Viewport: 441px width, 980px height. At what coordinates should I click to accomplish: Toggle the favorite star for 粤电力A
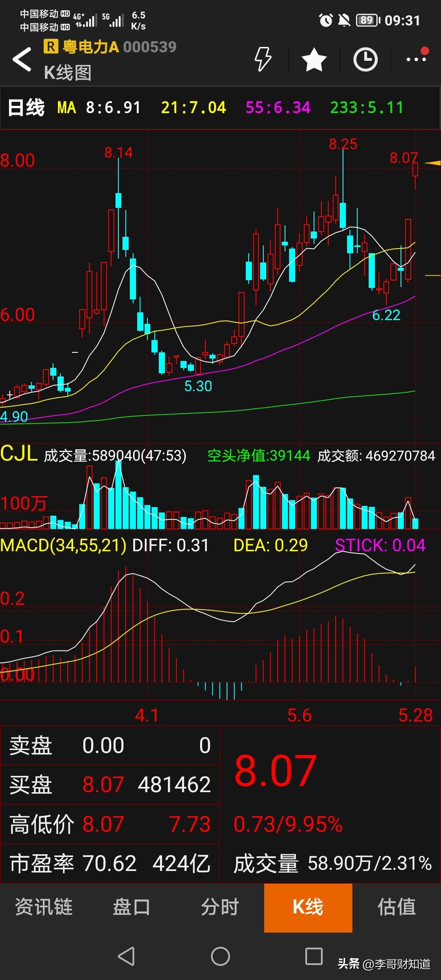tap(314, 59)
